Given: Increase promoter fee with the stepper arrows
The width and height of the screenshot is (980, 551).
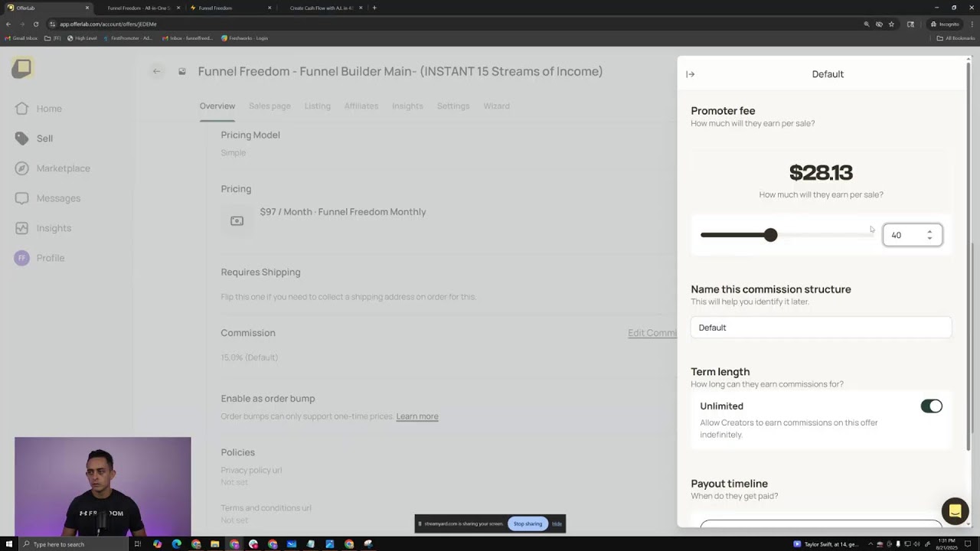Looking at the screenshot, I should pos(929,232).
